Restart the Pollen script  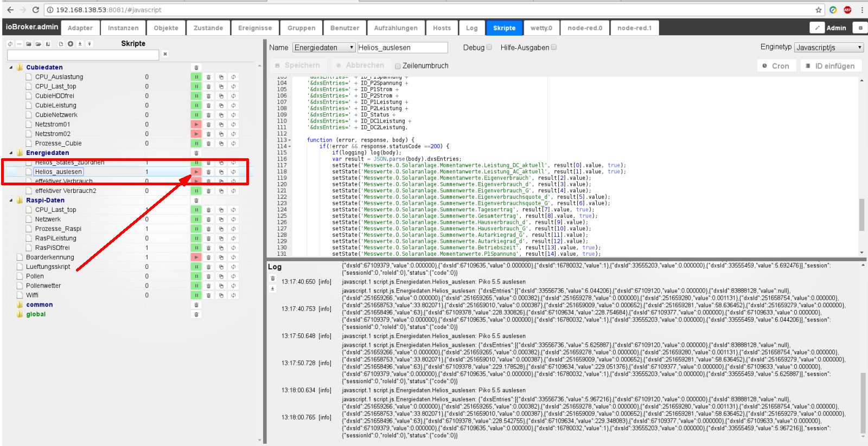click(x=233, y=276)
